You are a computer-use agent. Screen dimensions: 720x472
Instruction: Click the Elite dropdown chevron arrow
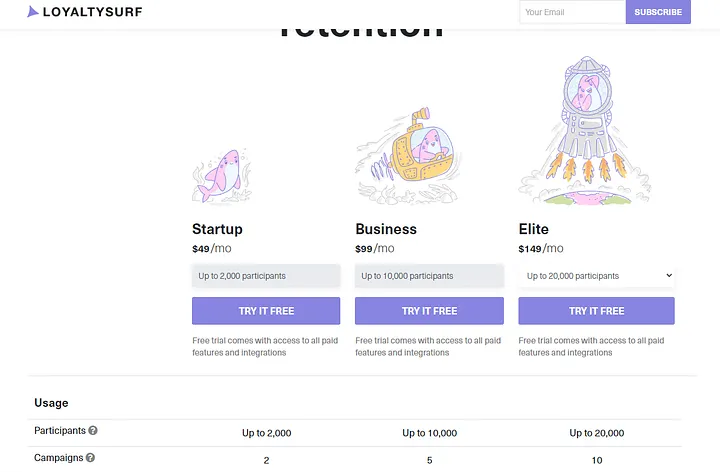click(669, 275)
